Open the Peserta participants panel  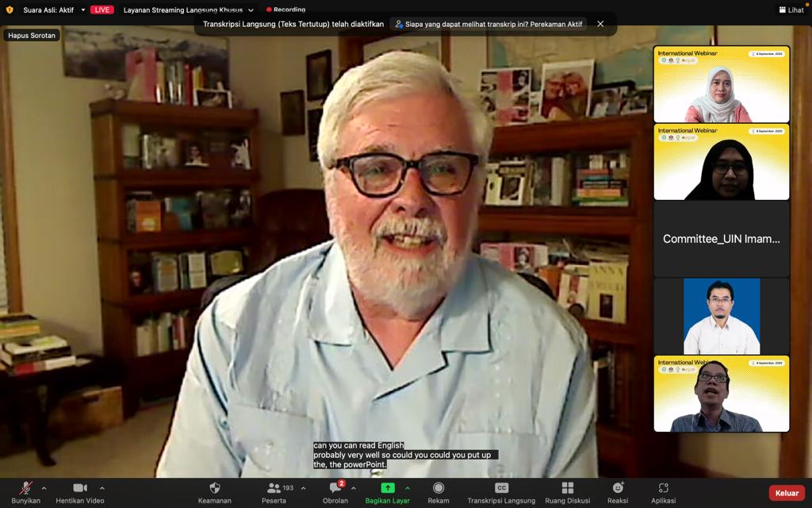(x=274, y=488)
